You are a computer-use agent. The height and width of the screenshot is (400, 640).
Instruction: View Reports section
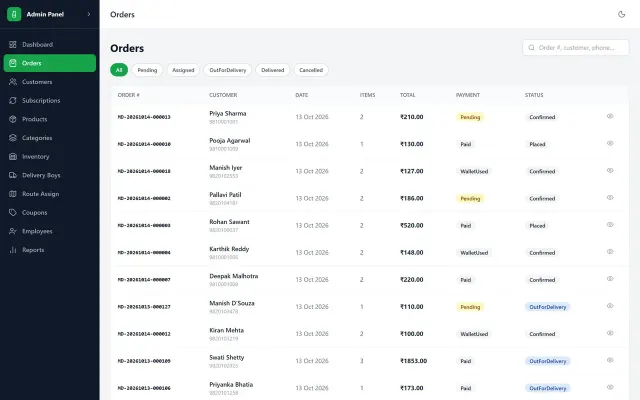50,250
